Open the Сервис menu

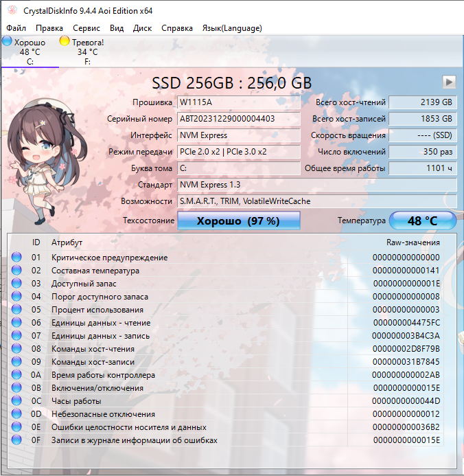[86, 28]
